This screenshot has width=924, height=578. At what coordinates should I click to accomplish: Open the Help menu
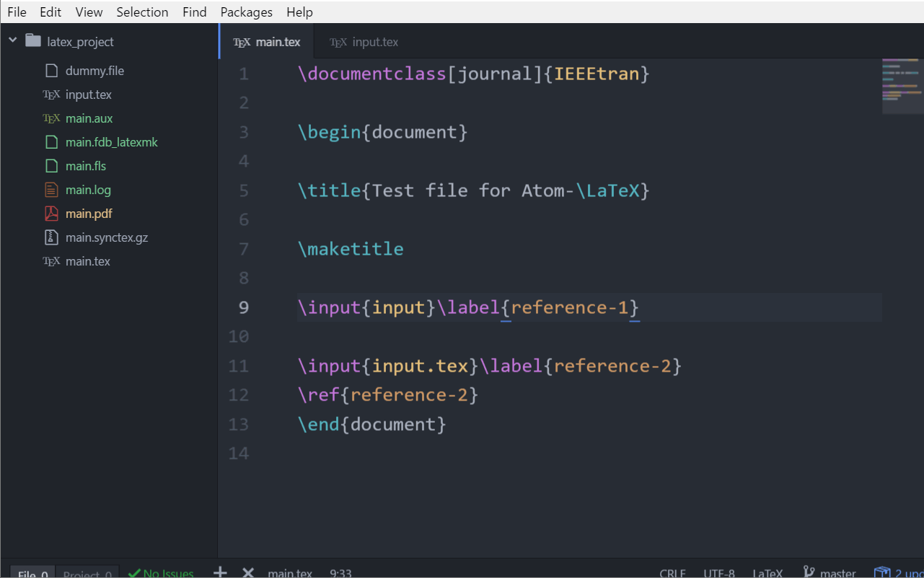pyautogui.click(x=299, y=12)
